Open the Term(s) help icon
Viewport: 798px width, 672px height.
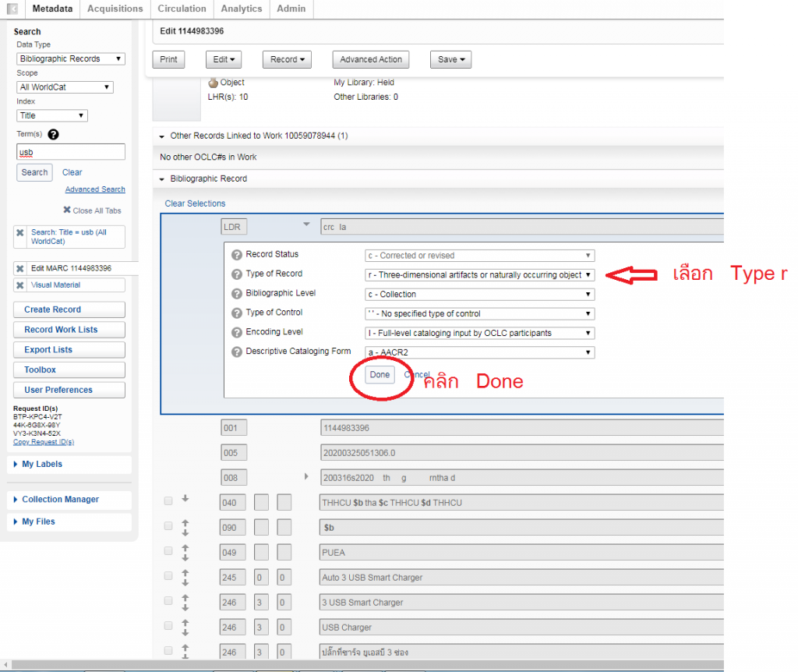53,134
